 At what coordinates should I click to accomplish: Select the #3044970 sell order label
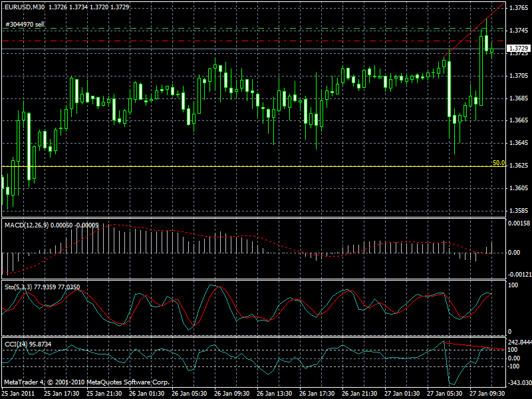25,25
